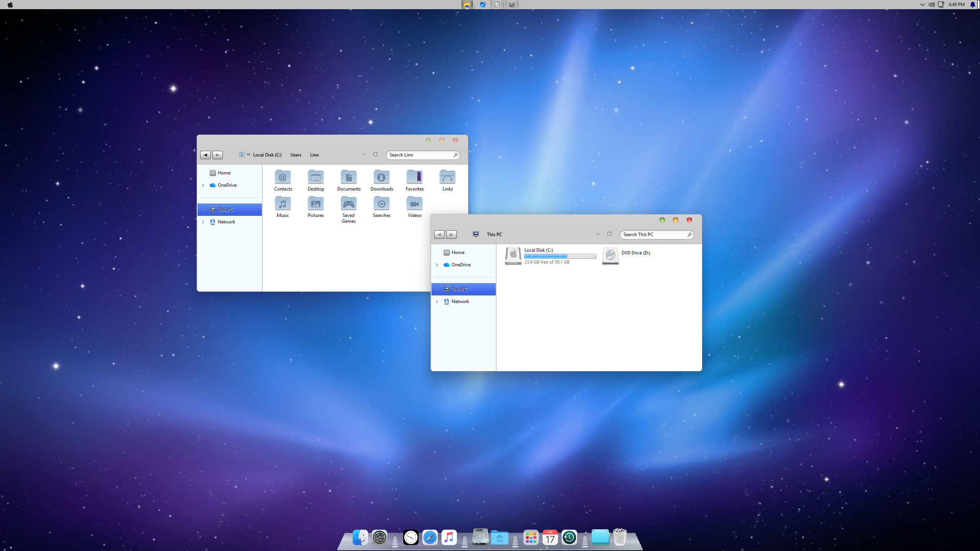Show hidden system tray icons chevron
Viewport: 980px width, 551px height.
coord(922,5)
